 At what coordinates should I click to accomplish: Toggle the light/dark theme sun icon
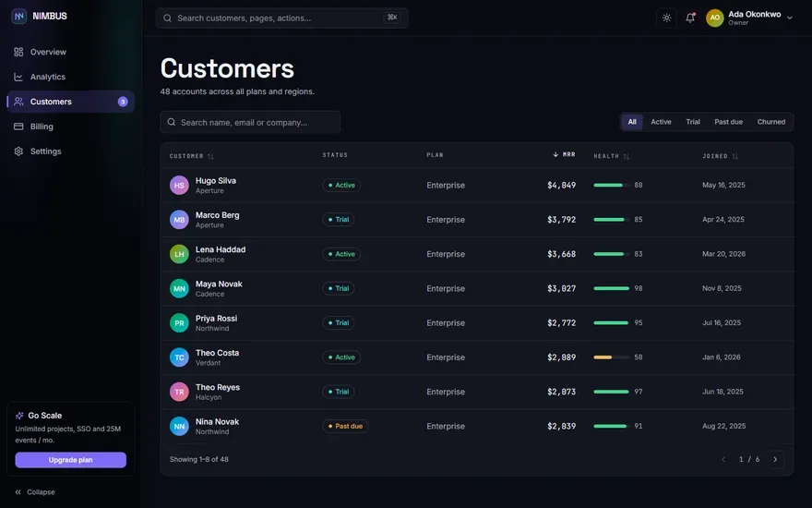click(x=666, y=18)
